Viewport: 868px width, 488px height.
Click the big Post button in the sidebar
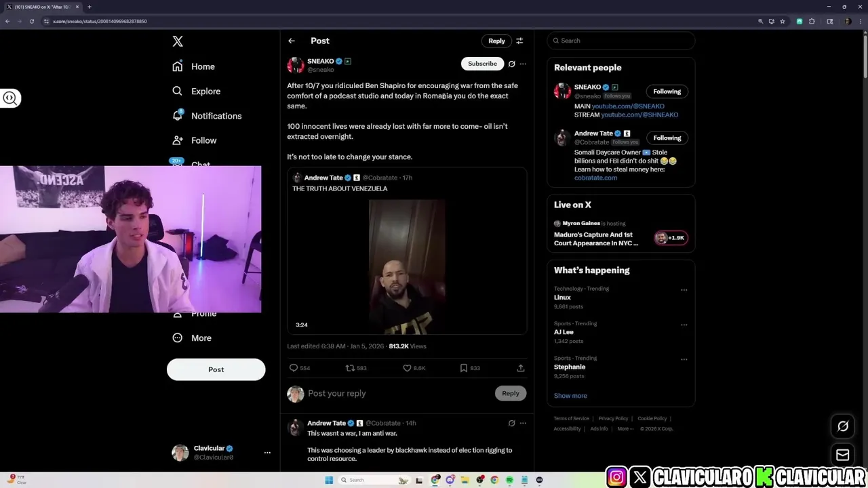216,369
